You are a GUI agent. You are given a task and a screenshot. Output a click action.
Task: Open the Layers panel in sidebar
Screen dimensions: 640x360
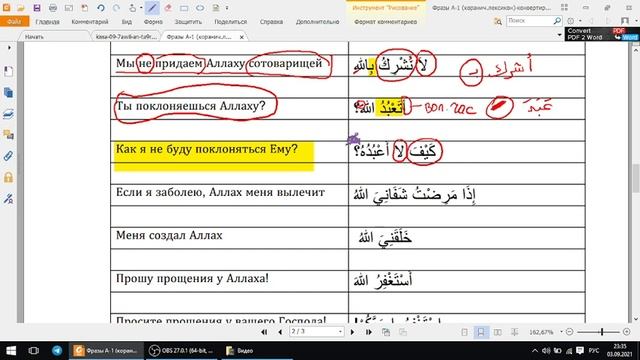[9, 114]
